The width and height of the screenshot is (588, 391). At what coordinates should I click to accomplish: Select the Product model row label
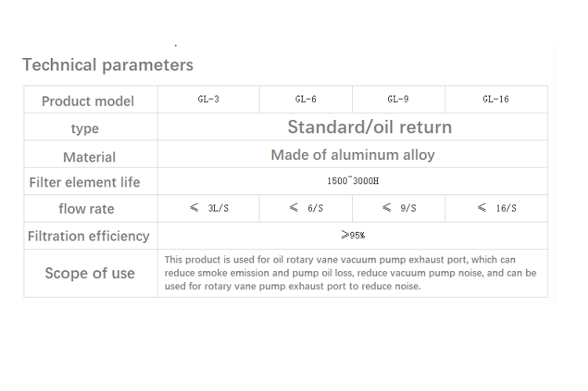[88, 101]
